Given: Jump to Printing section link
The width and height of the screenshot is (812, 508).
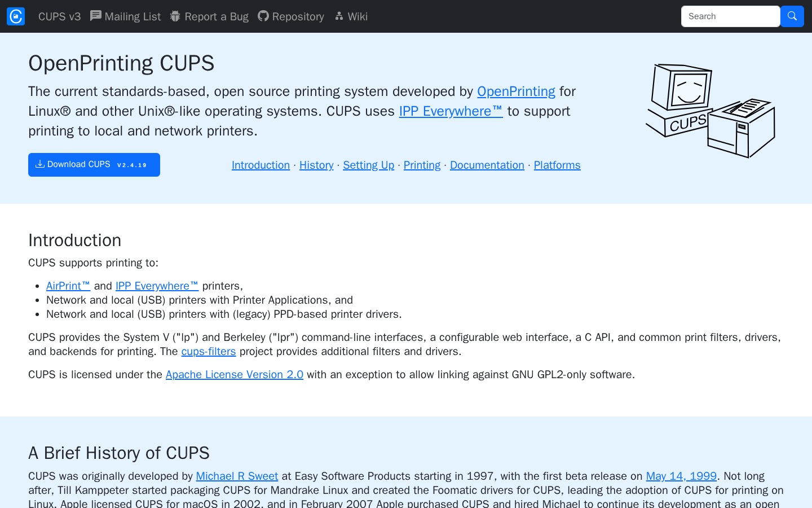Looking at the screenshot, I should coord(422,165).
